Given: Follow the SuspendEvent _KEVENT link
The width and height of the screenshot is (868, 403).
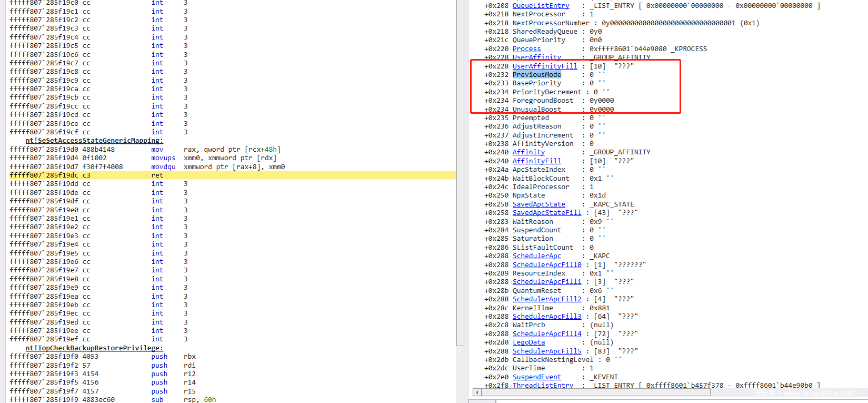Looking at the screenshot, I should pyautogui.click(x=536, y=377).
